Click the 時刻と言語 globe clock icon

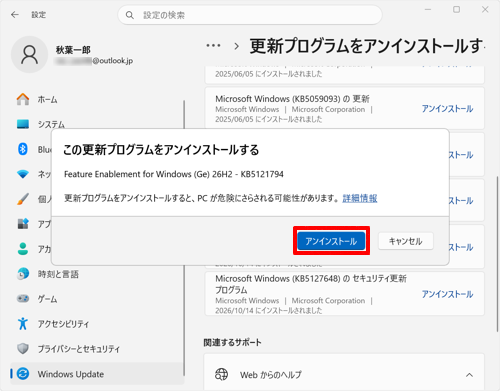(23, 274)
